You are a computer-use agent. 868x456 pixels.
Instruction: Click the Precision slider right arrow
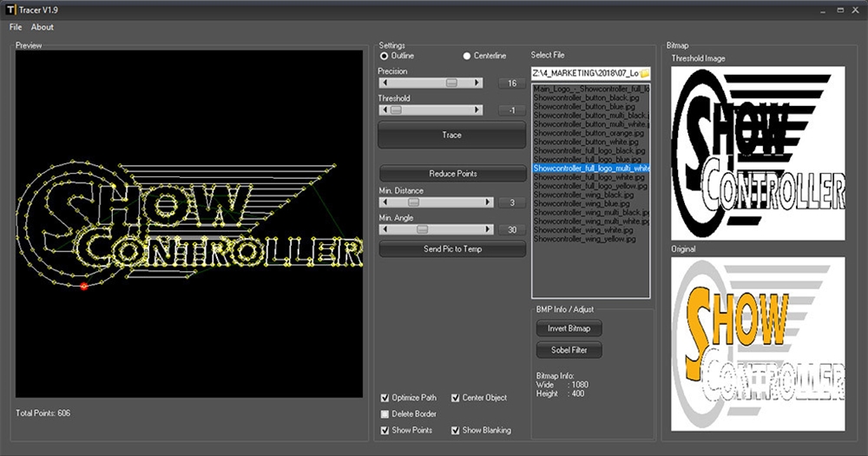(x=477, y=83)
